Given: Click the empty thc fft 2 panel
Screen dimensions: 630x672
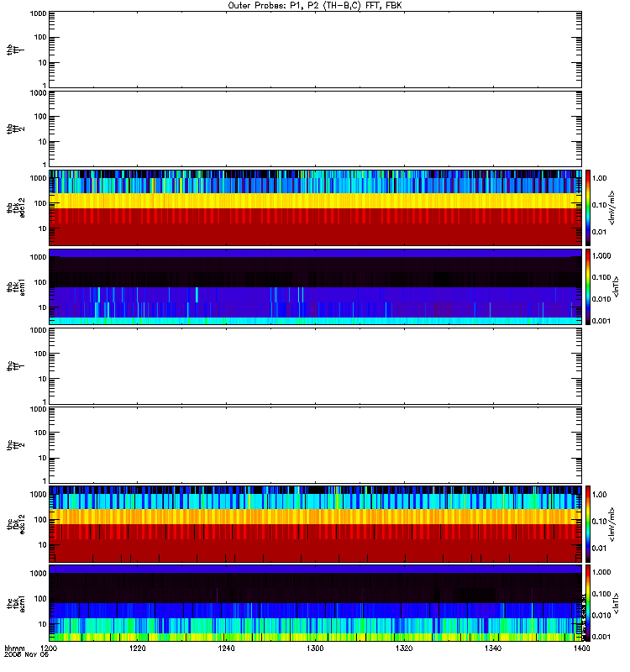Looking at the screenshot, I should pos(315,445).
